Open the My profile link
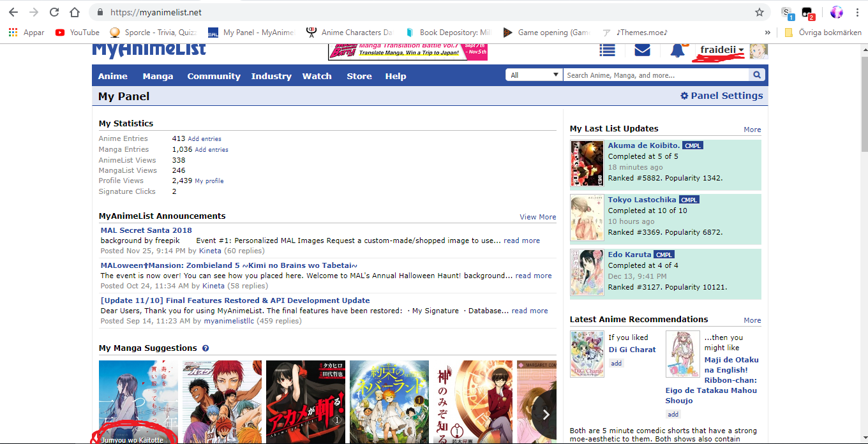The width and height of the screenshot is (868, 444). [209, 181]
